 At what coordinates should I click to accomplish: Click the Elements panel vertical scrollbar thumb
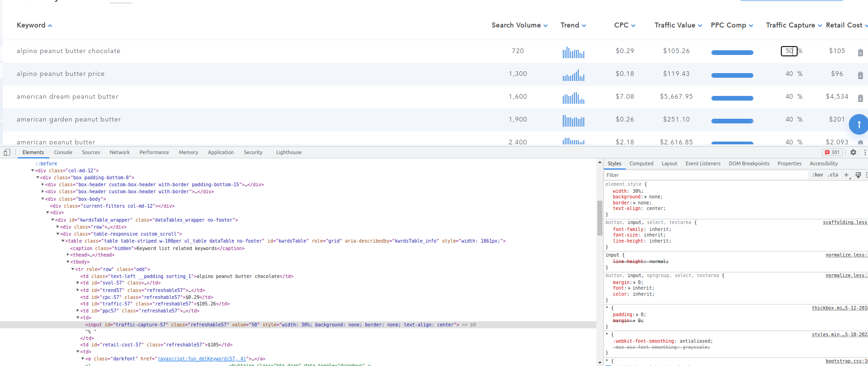pos(600,218)
